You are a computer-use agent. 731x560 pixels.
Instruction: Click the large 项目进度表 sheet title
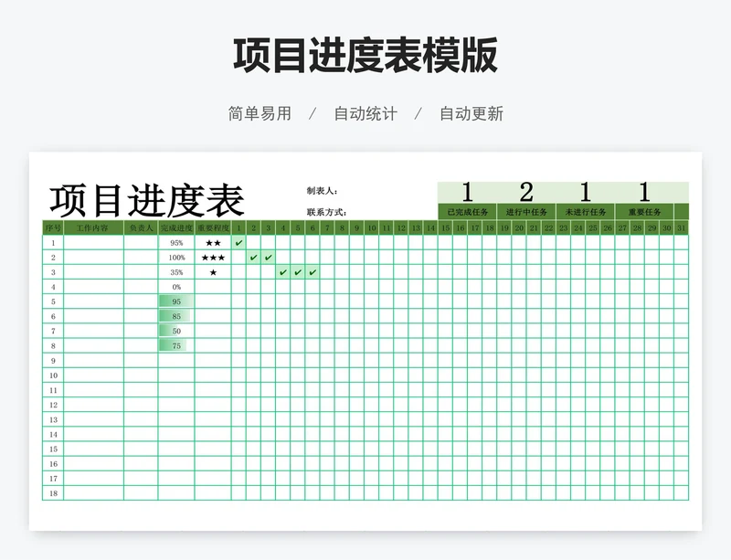147,200
